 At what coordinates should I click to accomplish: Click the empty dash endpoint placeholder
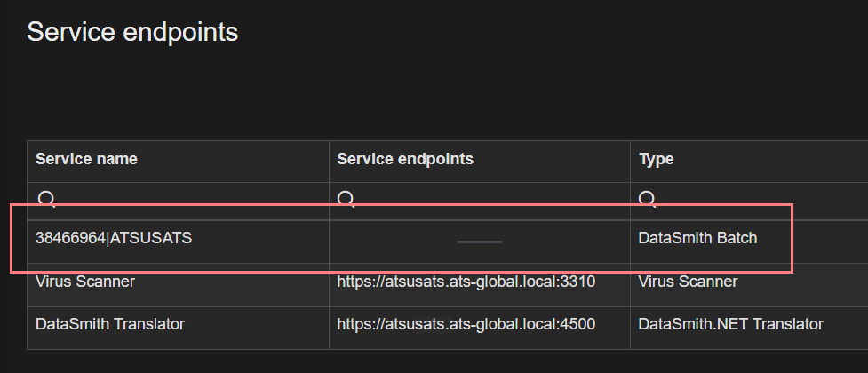pyautogui.click(x=480, y=241)
